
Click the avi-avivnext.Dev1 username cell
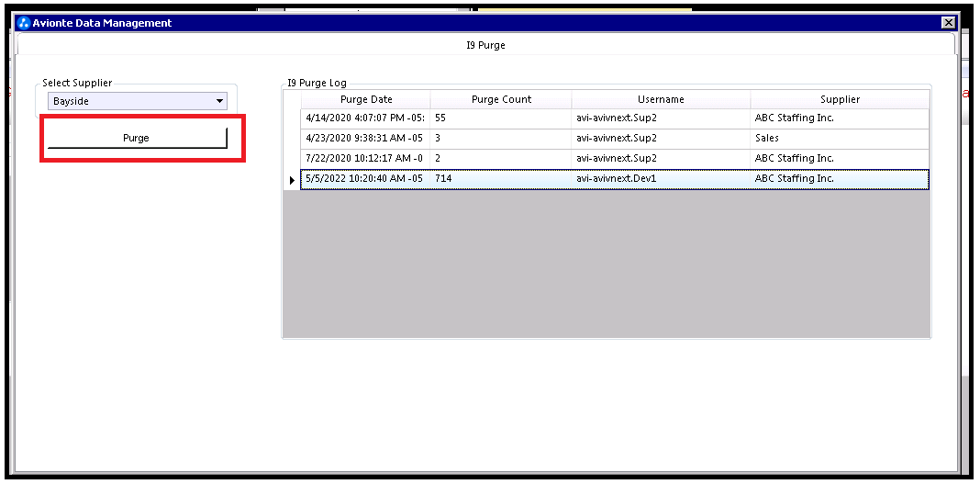pos(661,179)
